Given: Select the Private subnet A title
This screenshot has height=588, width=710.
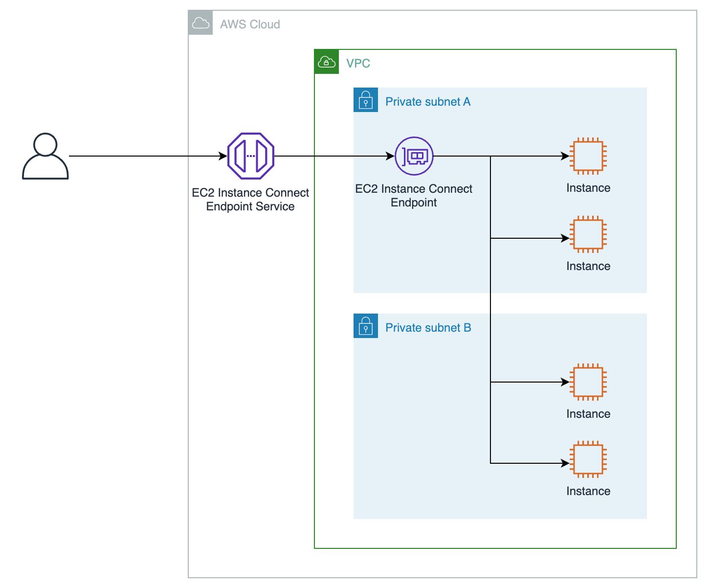Looking at the screenshot, I should pyautogui.click(x=428, y=101).
